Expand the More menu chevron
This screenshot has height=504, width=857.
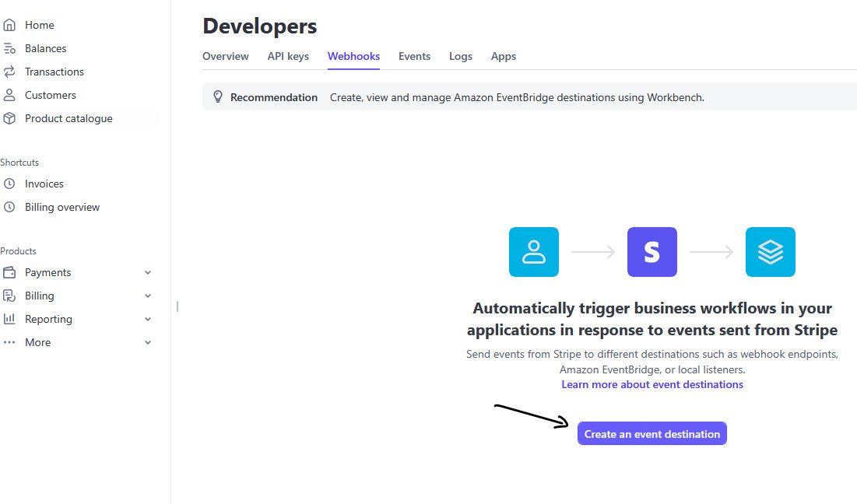coord(148,342)
